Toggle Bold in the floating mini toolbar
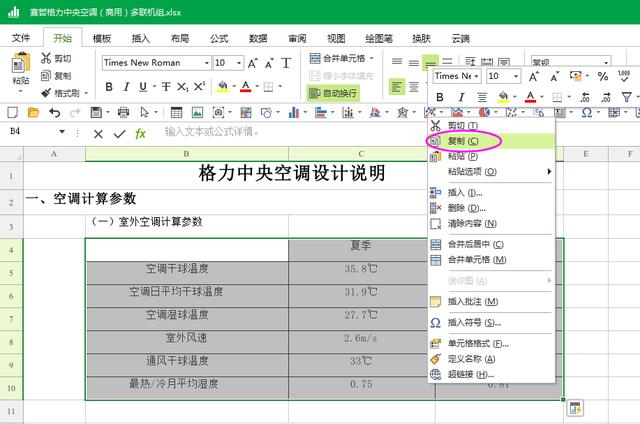Image resolution: width=640 pixels, height=424 pixels. coord(440,97)
